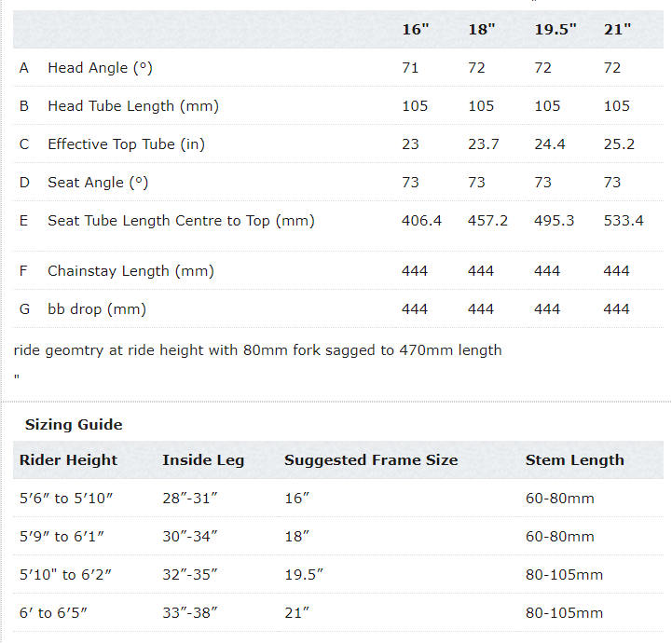Click the 406.4 seat tube length value
The width and height of the screenshot is (672, 643).
pyautogui.click(x=421, y=221)
